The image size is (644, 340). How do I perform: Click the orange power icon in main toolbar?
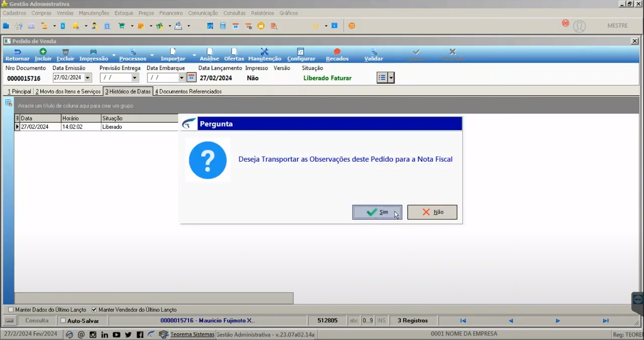click(351, 26)
